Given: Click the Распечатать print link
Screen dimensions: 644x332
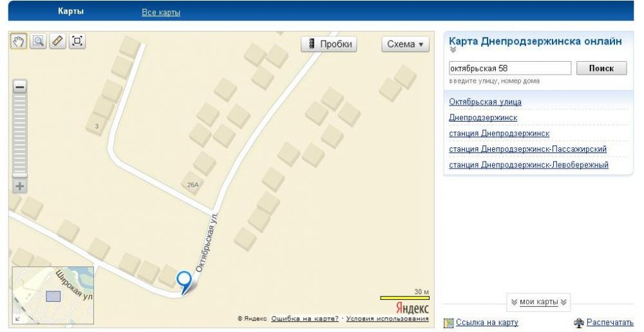Looking at the screenshot, I should tap(610, 322).
